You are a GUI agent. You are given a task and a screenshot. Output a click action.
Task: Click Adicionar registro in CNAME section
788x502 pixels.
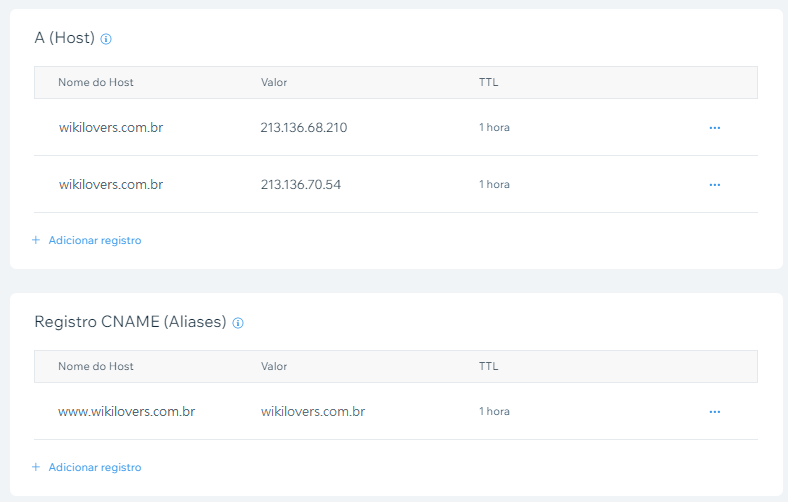95,467
